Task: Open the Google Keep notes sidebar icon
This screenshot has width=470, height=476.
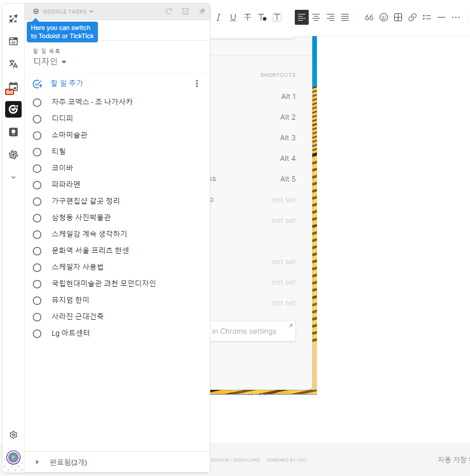Action: click(13, 132)
